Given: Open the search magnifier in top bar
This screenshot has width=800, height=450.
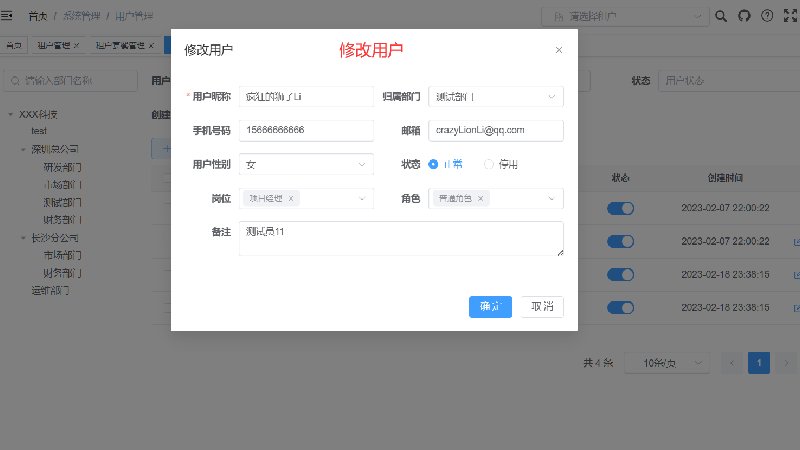Looking at the screenshot, I should click(720, 16).
